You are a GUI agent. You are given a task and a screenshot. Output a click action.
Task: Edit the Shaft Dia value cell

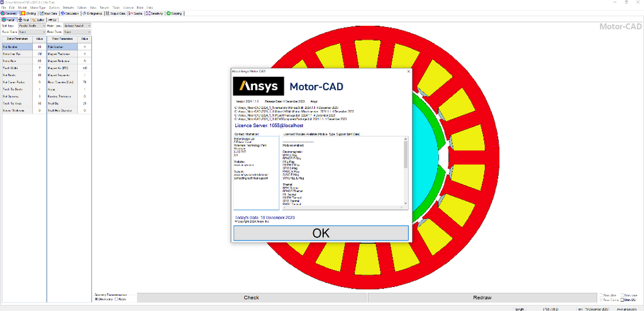point(84,103)
